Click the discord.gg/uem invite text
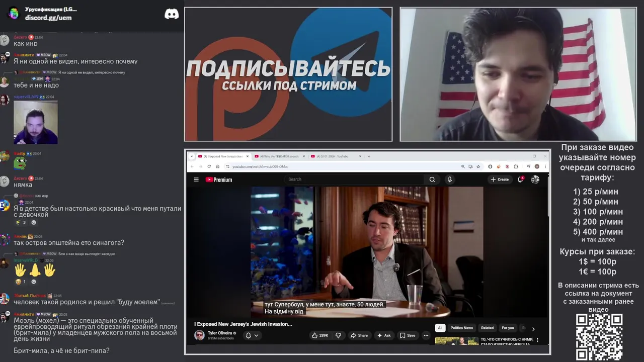 point(48,18)
